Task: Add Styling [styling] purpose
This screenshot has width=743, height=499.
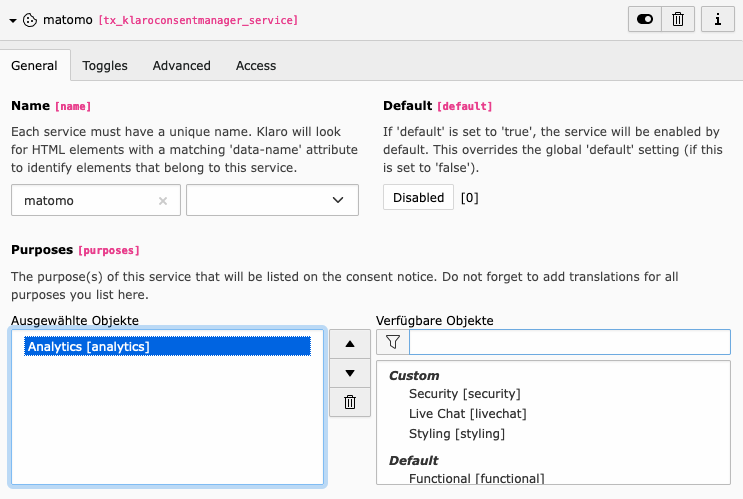Action: [x=457, y=434]
